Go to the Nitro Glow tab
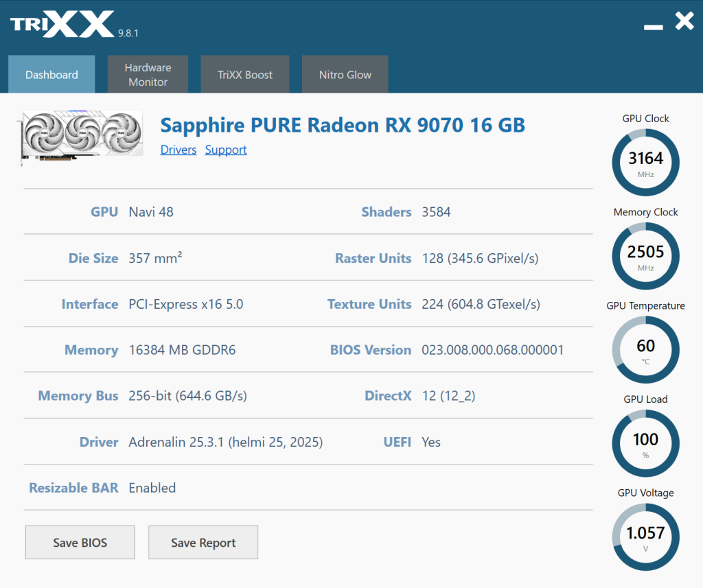Image resolution: width=703 pixels, height=588 pixels. pyautogui.click(x=345, y=74)
